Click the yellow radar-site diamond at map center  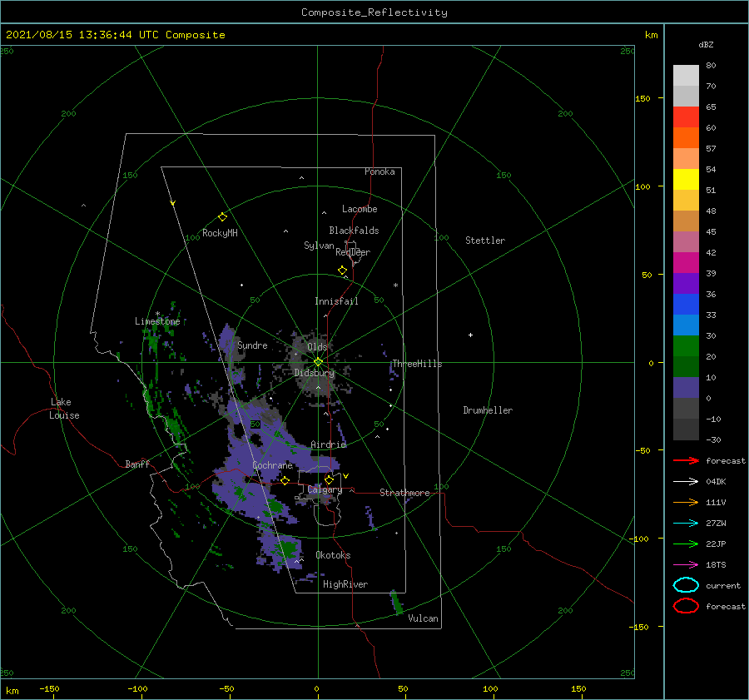pyautogui.click(x=318, y=362)
